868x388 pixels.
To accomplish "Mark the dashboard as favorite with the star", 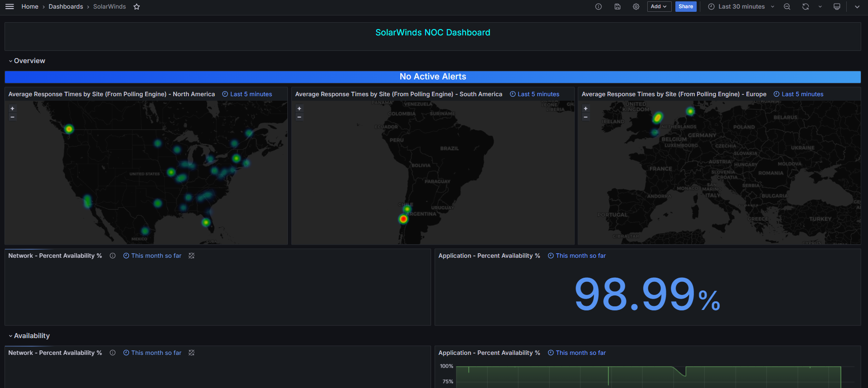I will click(x=136, y=7).
